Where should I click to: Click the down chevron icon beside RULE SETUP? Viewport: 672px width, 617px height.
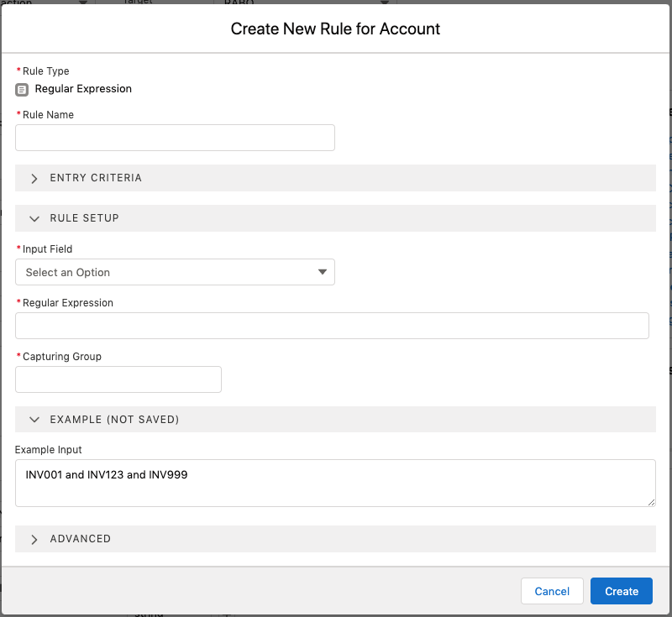tap(34, 218)
